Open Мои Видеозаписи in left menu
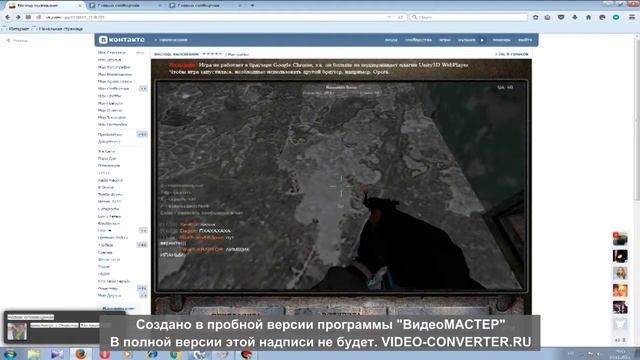The image size is (640, 360). click(x=115, y=74)
